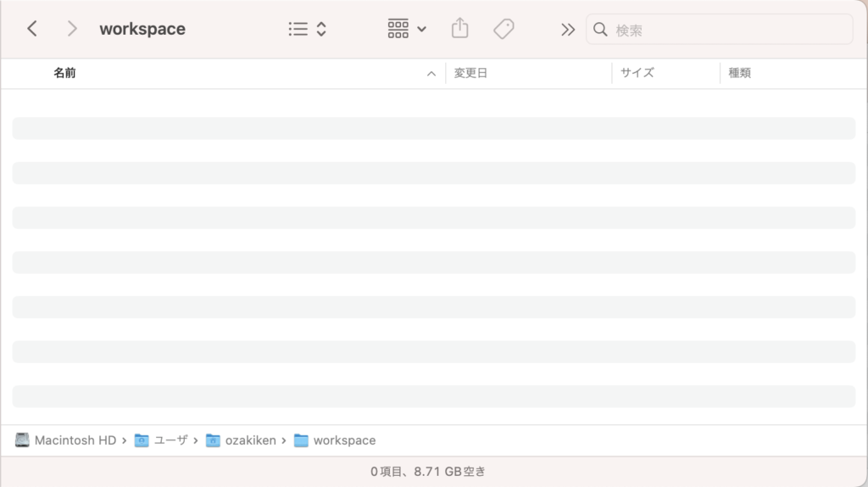Click the magnifying glass search icon
Screen dimensions: 868x487
click(x=600, y=30)
